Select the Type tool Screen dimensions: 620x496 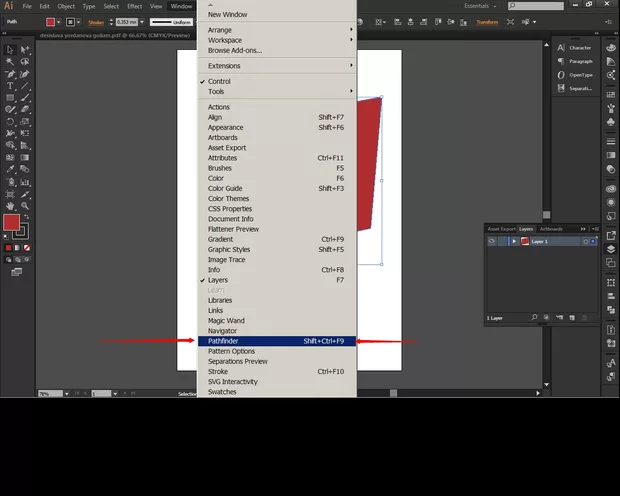pos(10,86)
